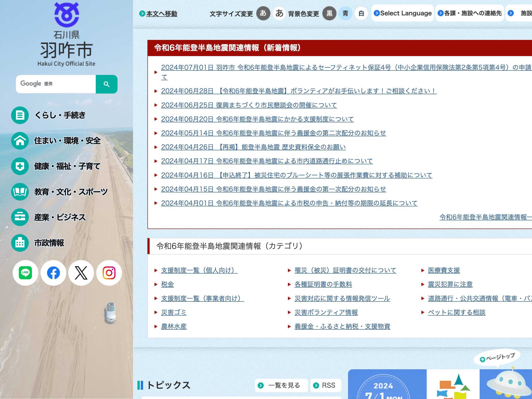Open 市政情報 building icon
532x399 pixels.
(x=20, y=243)
